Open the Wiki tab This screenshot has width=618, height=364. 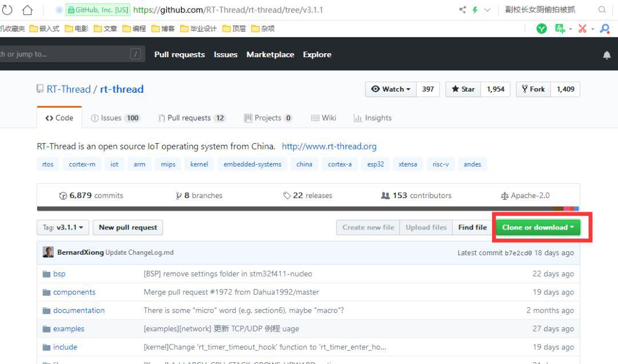[323, 118]
